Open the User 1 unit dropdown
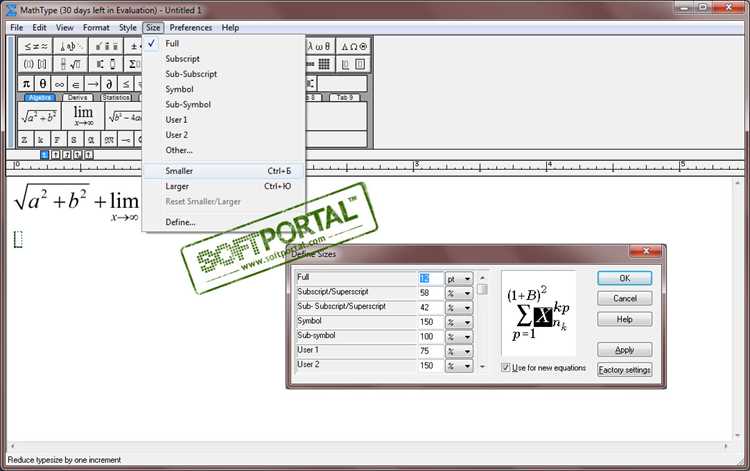Screen dimensions: 750x471 pos(459,351)
